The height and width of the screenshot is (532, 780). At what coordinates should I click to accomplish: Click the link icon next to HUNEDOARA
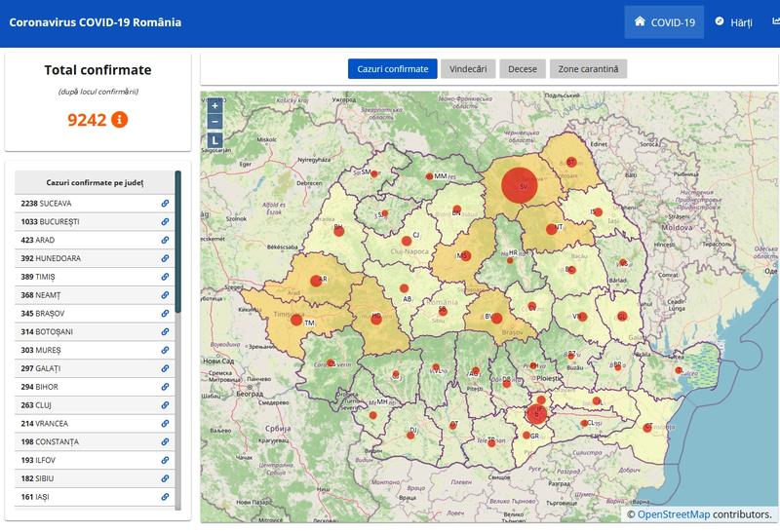point(166,258)
